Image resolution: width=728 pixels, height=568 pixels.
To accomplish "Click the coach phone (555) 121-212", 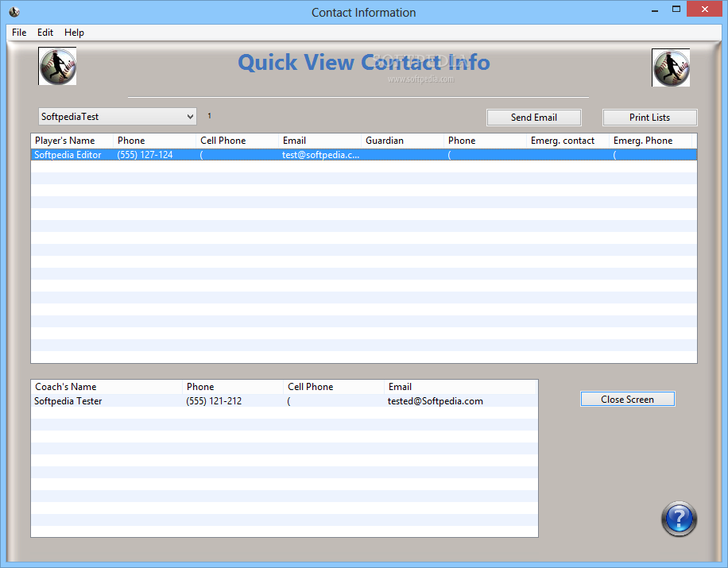I will coord(214,401).
